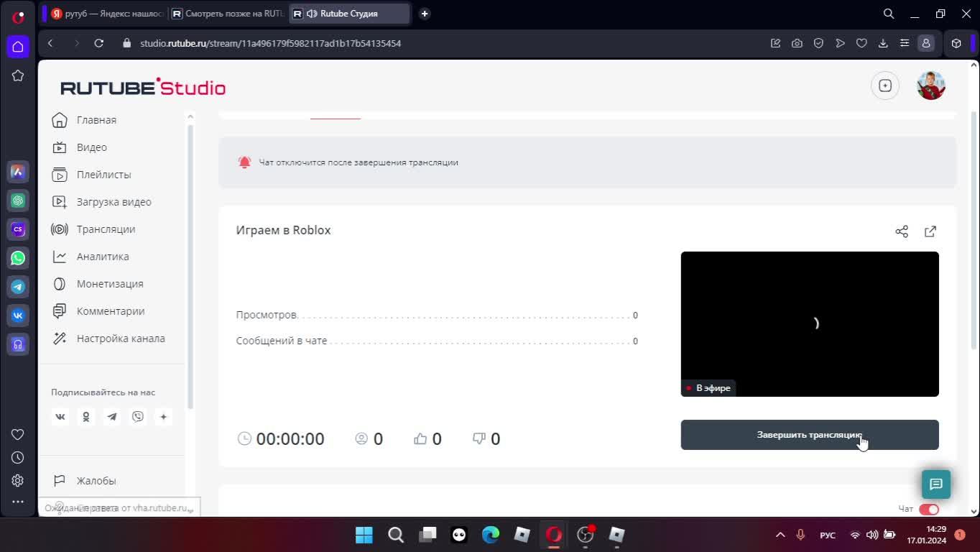Click the search tabs magnifier icon
Screen dimensions: 980x552
pos(889,14)
